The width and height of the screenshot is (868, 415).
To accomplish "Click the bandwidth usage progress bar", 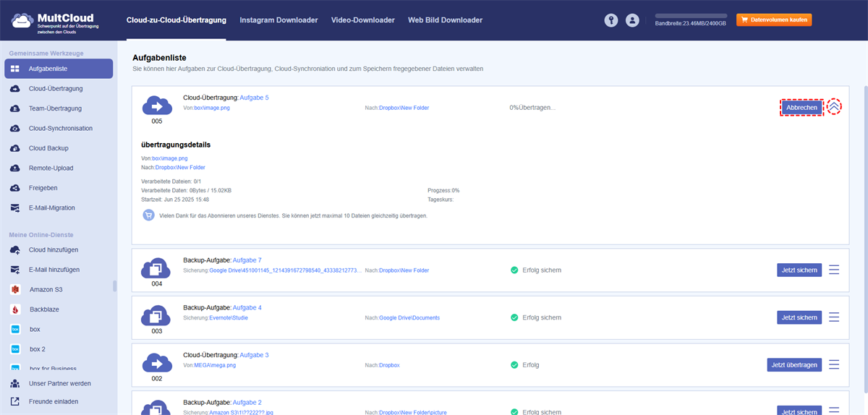I will tap(691, 15).
